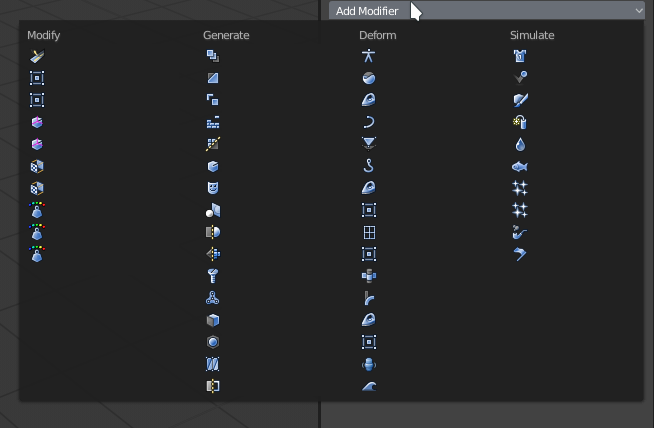The width and height of the screenshot is (654, 428).
Task: Add the Shrinkwrap modifier icon
Action: [369, 276]
